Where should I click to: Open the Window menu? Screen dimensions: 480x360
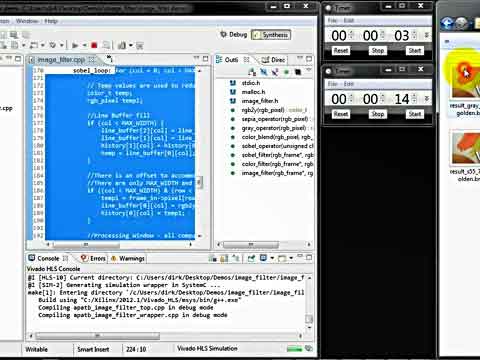(27, 21)
